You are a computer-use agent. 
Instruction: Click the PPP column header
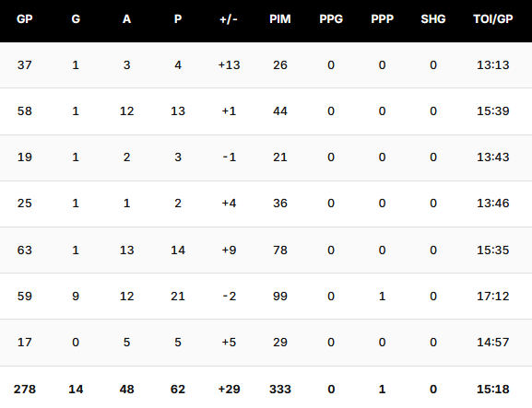point(382,19)
